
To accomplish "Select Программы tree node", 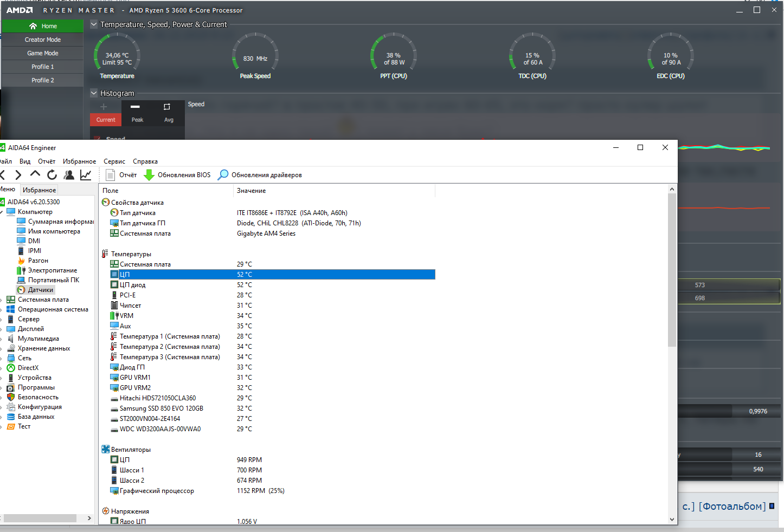I will click(x=36, y=387).
